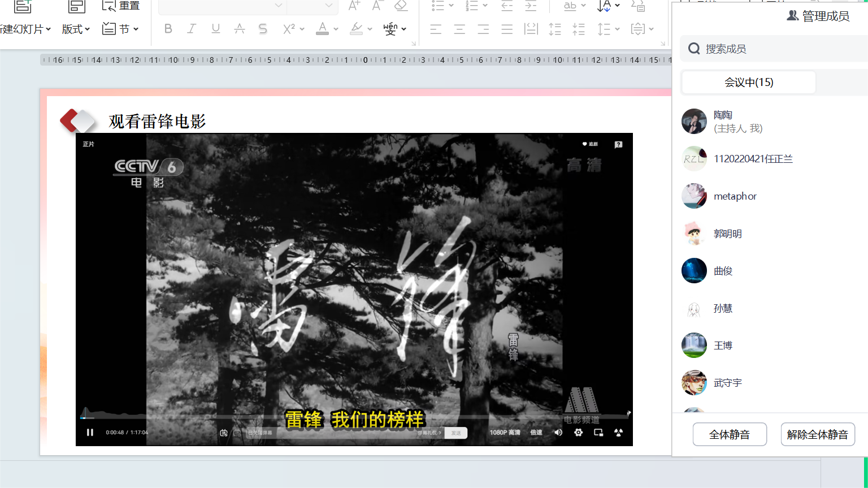
Task: Click the 解除全体静音 unmute all button
Action: (817, 434)
